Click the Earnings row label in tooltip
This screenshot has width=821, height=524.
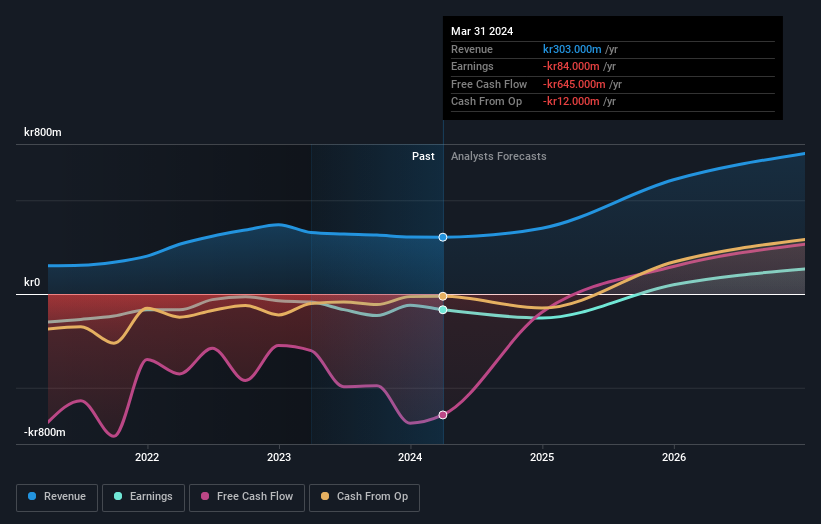tap(472, 66)
